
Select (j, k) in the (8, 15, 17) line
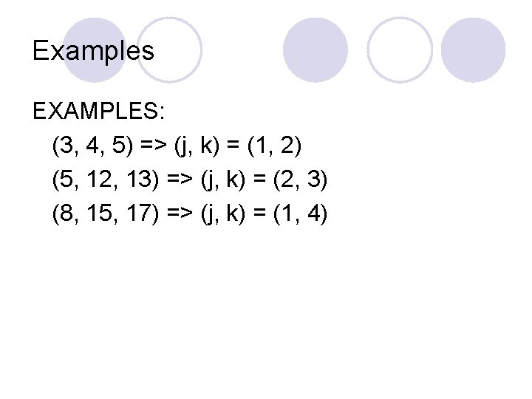tap(223, 213)
